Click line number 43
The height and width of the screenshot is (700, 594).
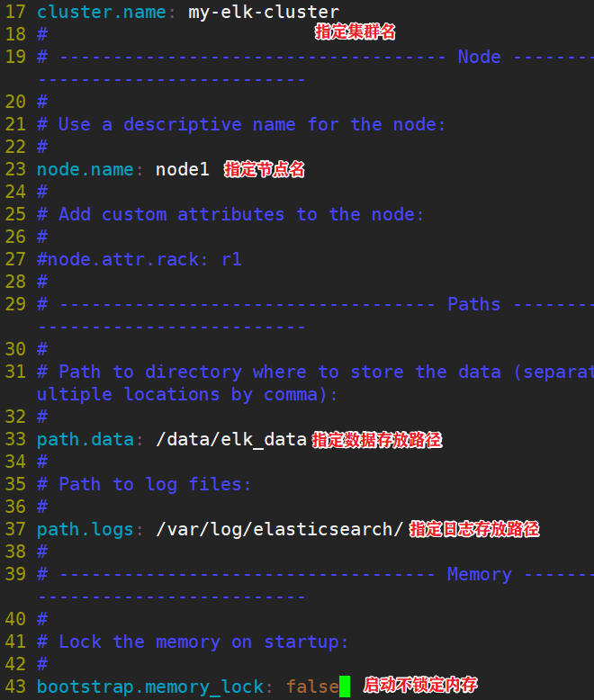(15, 687)
